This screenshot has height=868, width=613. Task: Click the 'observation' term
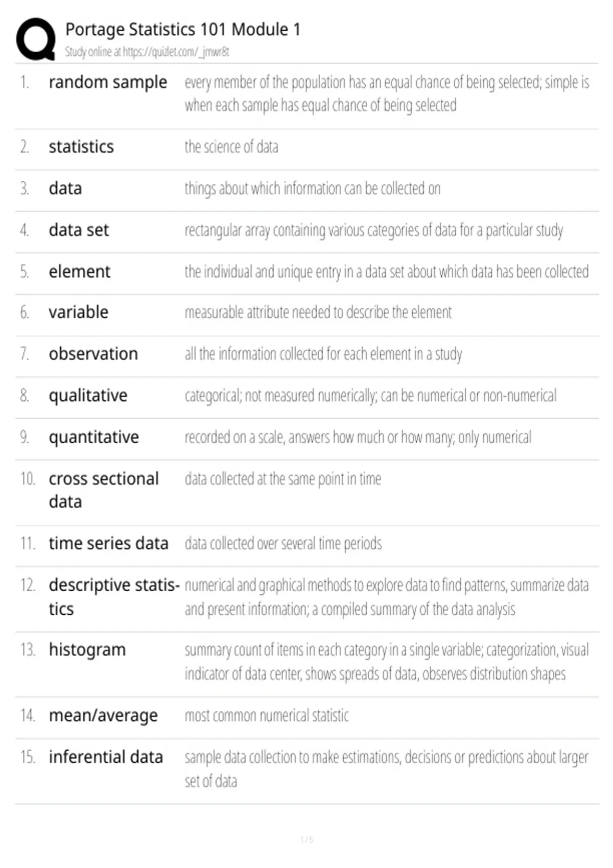[93, 354]
